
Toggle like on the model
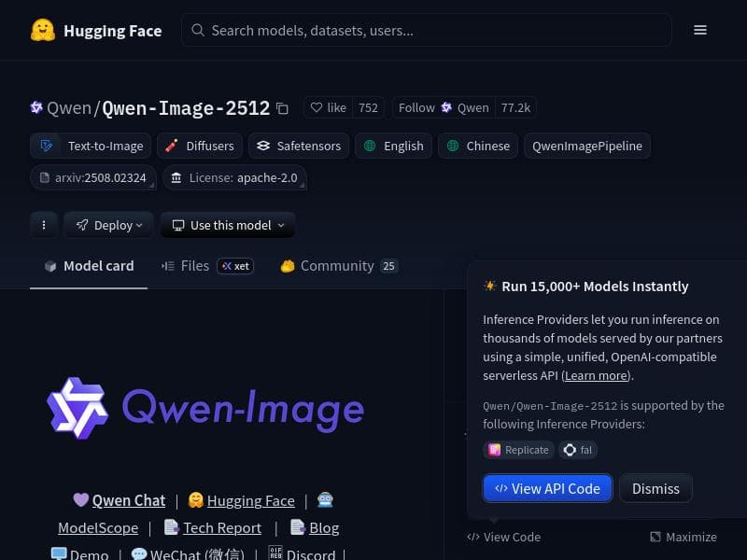point(328,107)
